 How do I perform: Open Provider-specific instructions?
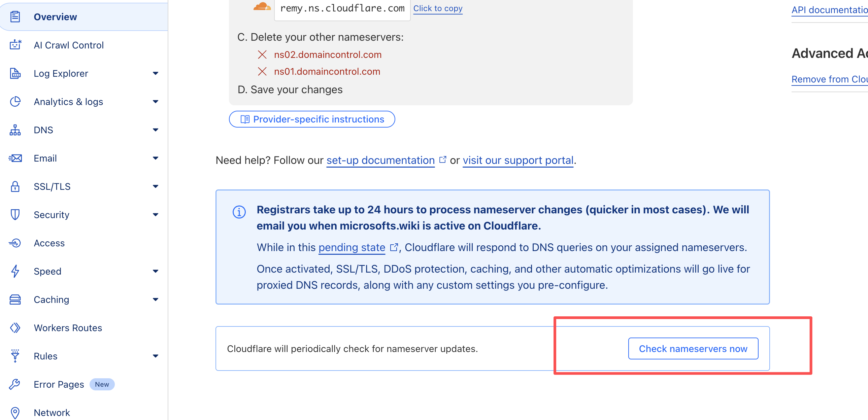[312, 119]
